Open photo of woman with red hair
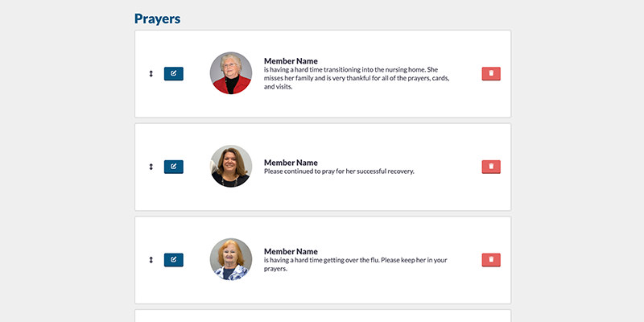 pos(231,259)
